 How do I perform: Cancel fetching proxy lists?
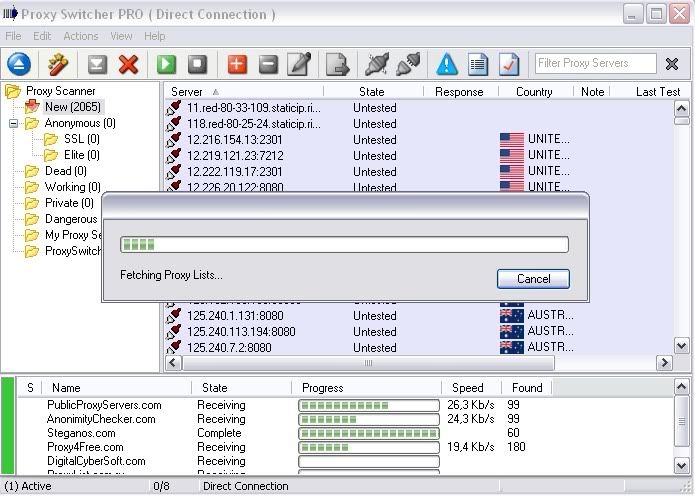click(x=533, y=279)
